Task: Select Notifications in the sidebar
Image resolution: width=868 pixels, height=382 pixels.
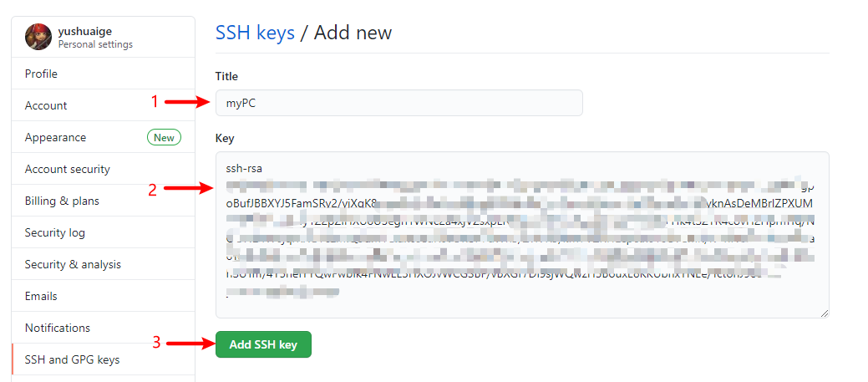Action: click(103, 328)
